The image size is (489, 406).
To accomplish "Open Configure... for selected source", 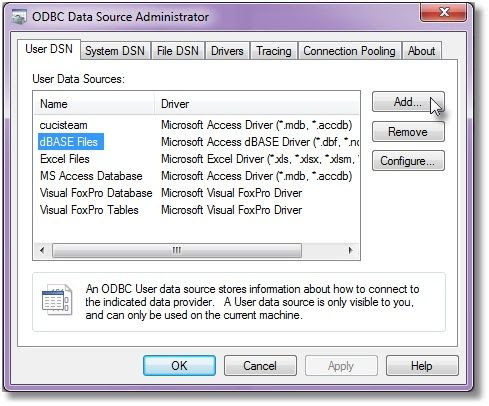I will pyautogui.click(x=408, y=161).
